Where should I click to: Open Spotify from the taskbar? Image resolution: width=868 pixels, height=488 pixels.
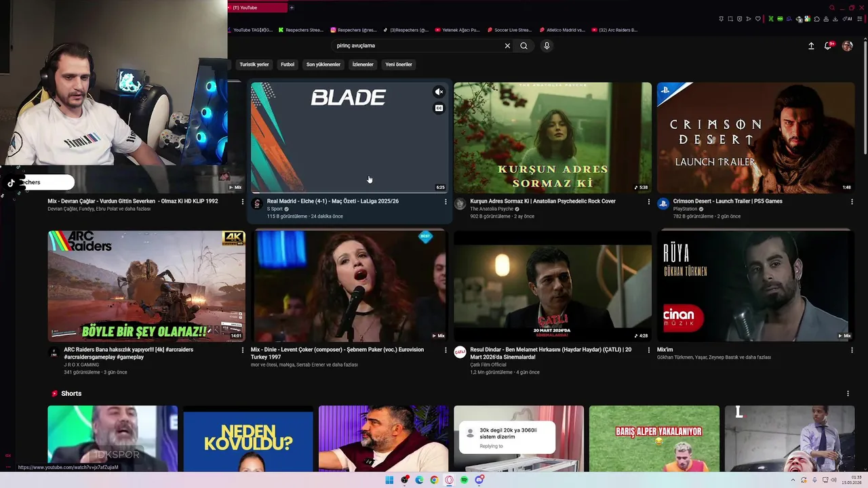coord(464,480)
